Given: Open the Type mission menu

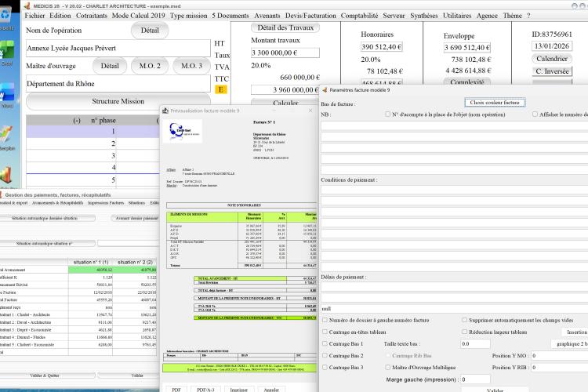Looking at the screenshot, I should coord(189,16).
